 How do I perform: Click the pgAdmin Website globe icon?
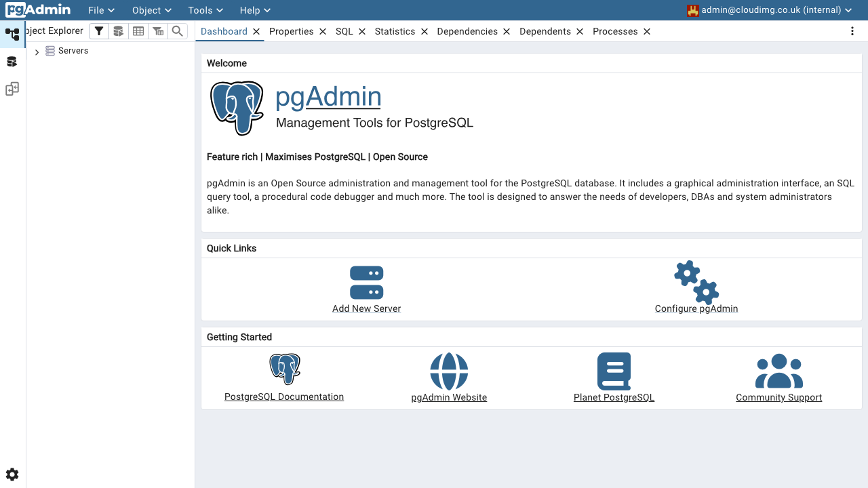[x=449, y=371]
